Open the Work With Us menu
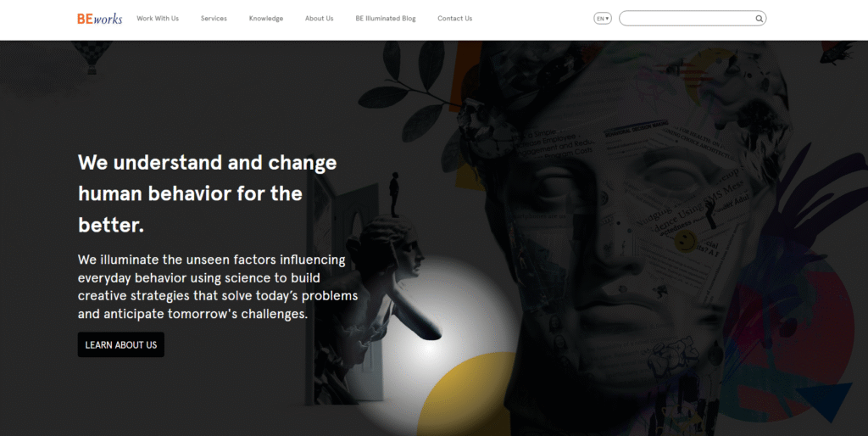868x436 pixels. [x=158, y=19]
